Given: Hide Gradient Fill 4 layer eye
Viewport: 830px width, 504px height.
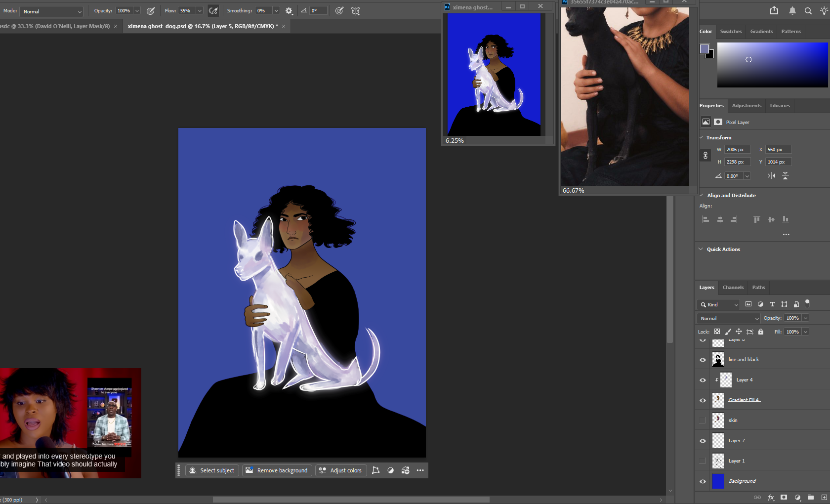Looking at the screenshot, I should point(703,400).
